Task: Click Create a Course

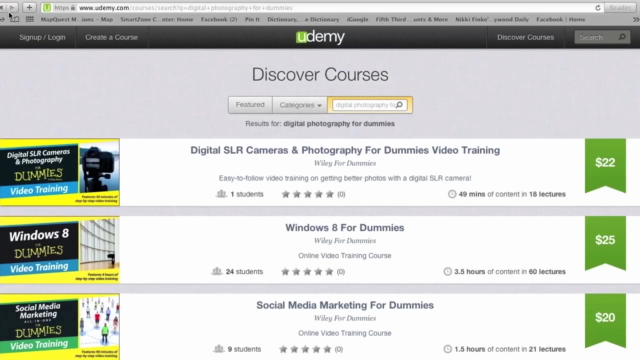Action: point(111,37)
